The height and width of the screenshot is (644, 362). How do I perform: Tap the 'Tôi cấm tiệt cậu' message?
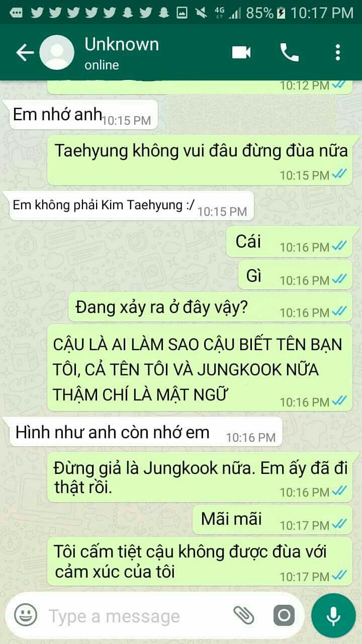coord(200,561)
